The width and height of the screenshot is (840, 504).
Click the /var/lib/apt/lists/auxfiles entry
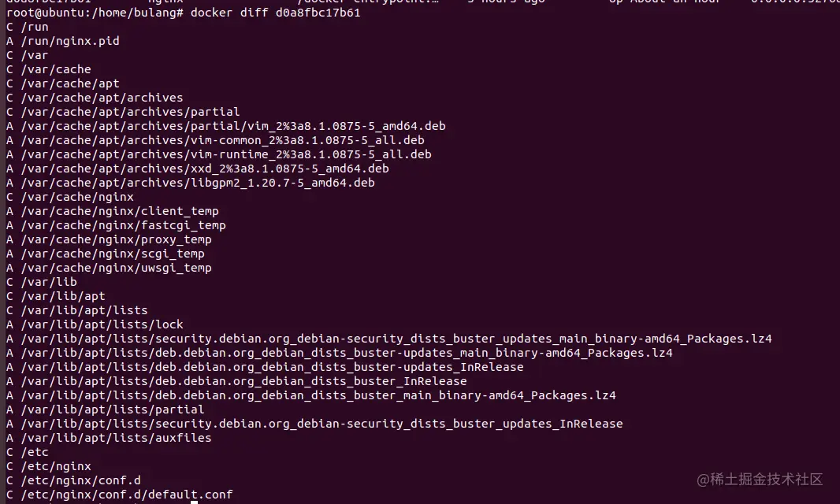[x=109, y=438]
